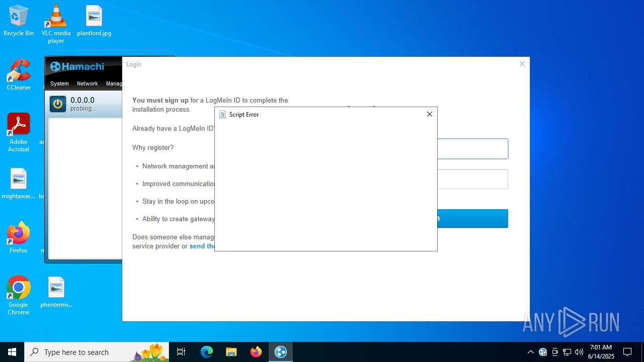Open the volume tray icon

coord(579,352)
